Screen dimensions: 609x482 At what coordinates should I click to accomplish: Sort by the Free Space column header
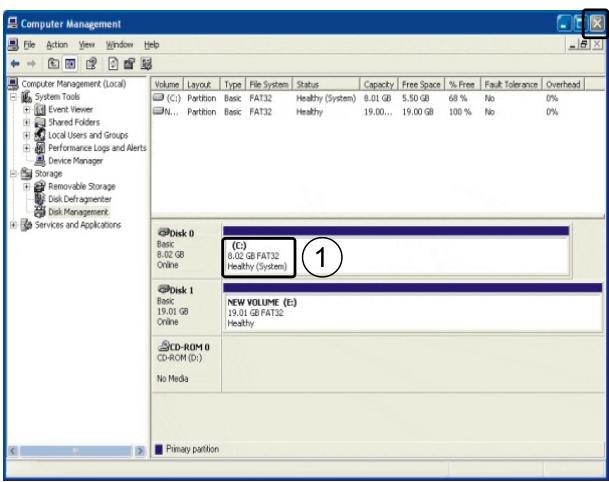pyautogui.click(x=421, y=84)
